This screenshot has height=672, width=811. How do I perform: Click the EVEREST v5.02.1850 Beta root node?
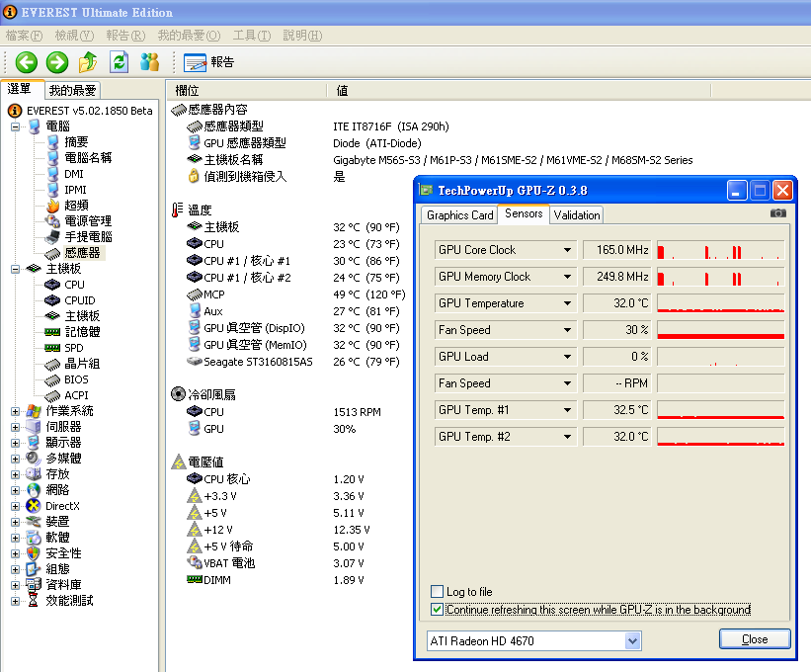[89, 111]
